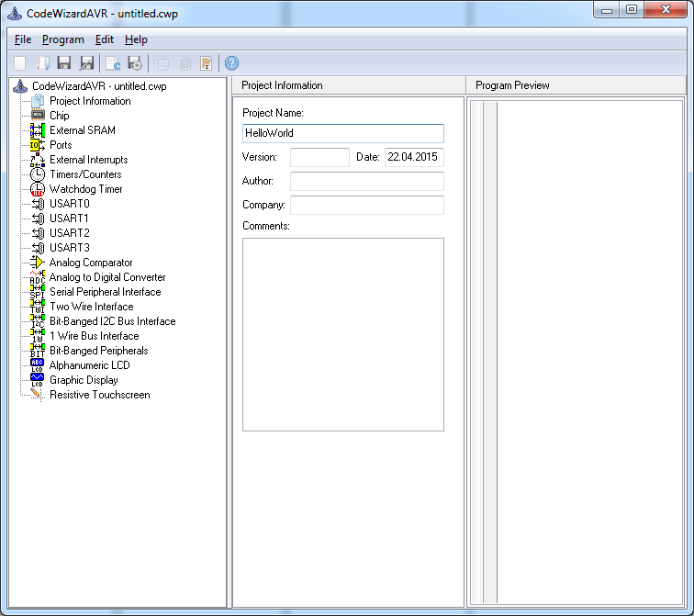Open the Program menu
Viewport: 694px width, 616px height.
point(63,39)
